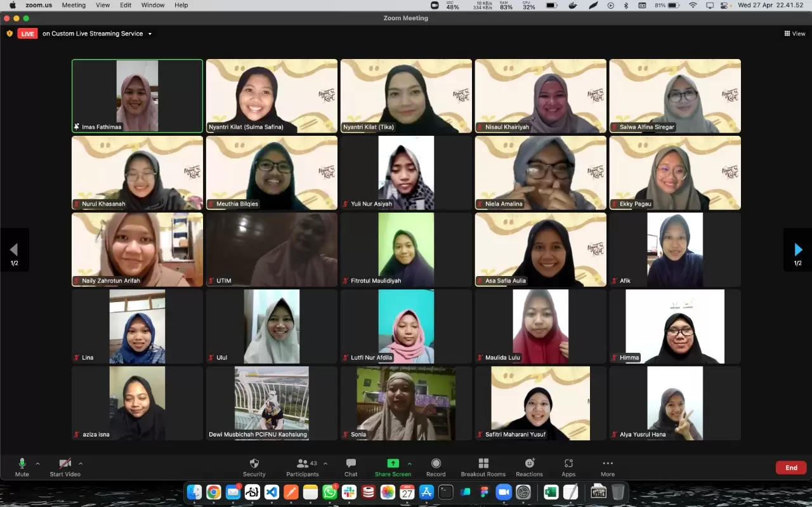Viewport: 812px width, 507px height.
Task: Expand the Custom Live Streaming Service dropdown
Action: click(150, 34)
